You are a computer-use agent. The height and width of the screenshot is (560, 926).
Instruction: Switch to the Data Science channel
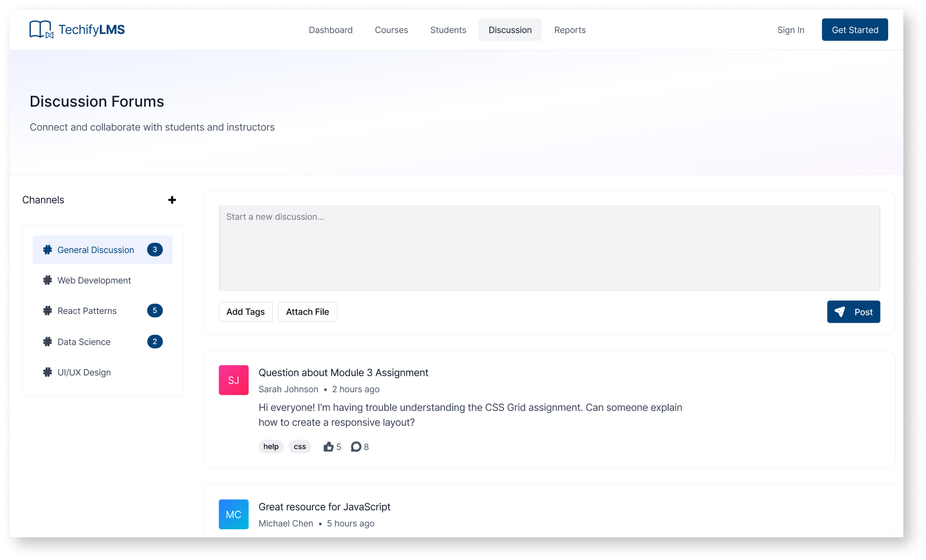[x=84, y=342]
